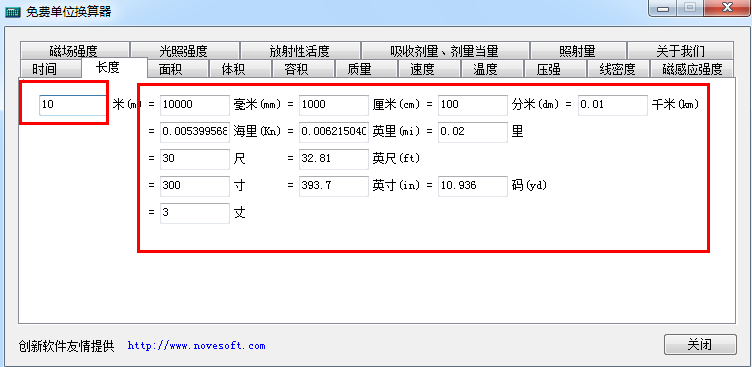752x367 pixels.
Task: Click the 里 field showing 0.02
Action: click(473, 132)
